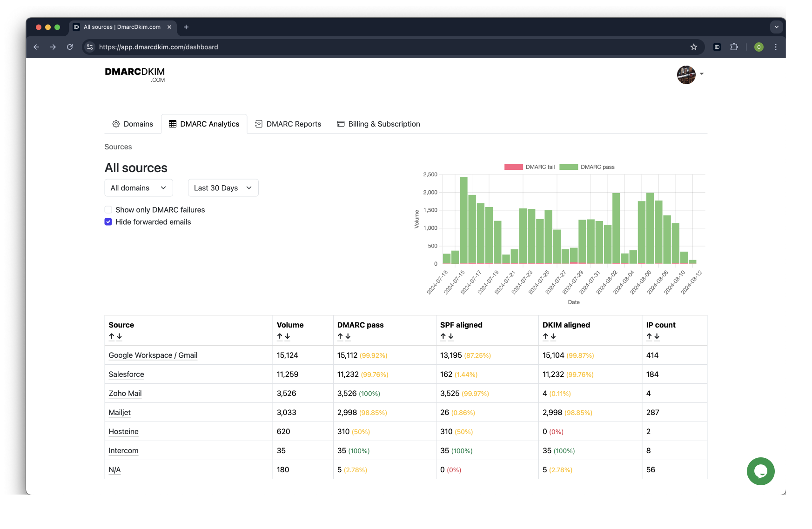Viewport: 812px width, 529px height.
Task: Click Hosteine DKIM aligned 0 (0%)
Action: (553, 432)
